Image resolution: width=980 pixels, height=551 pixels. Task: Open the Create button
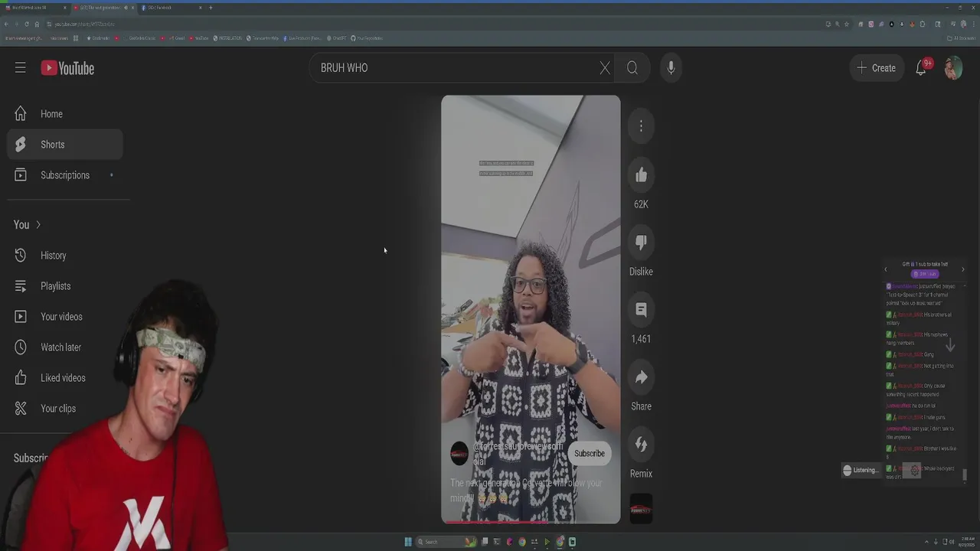(x=876, y=68)
